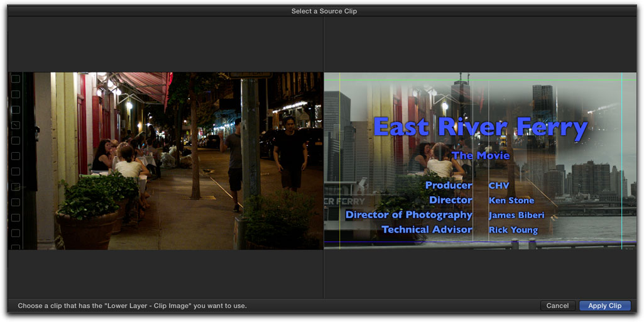Select the "Director of Photography" label
This screenshot has height=322, width=644.
pyautogui.click(x=408, y=215)
